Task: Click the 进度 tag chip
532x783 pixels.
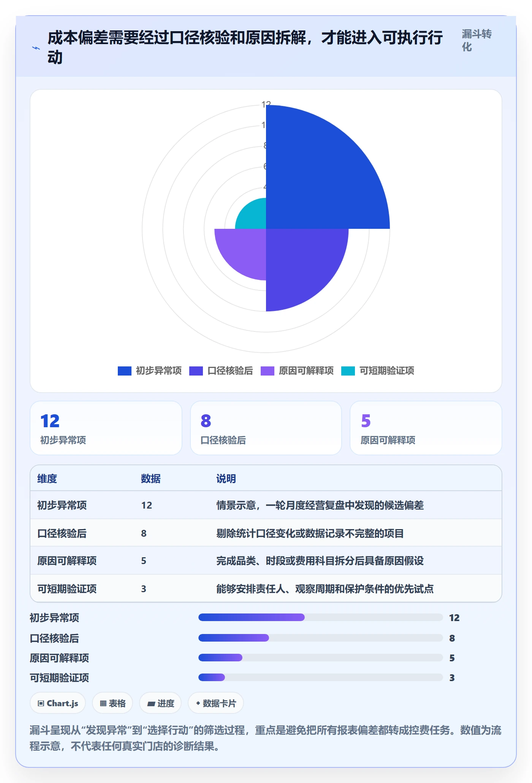Action: tap(160, 703)
